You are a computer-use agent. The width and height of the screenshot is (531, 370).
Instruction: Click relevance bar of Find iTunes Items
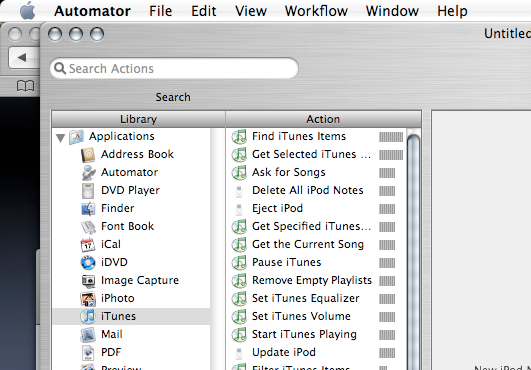click(391, 137)
